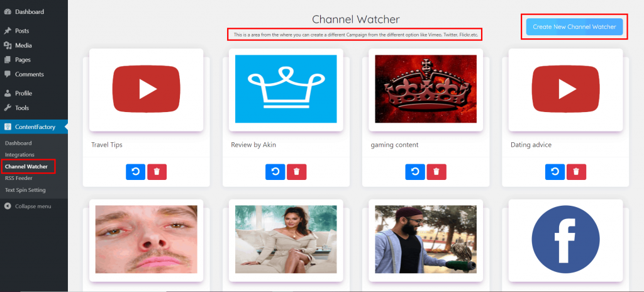Click refresh icon under Travel Tips card
Screen dimensions: 644x292
coord(135,172)
